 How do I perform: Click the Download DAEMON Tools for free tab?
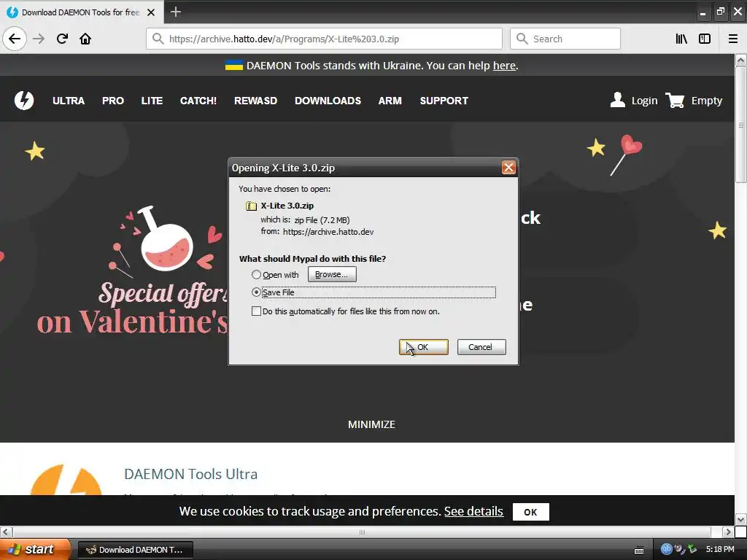(x=80, y=12)
